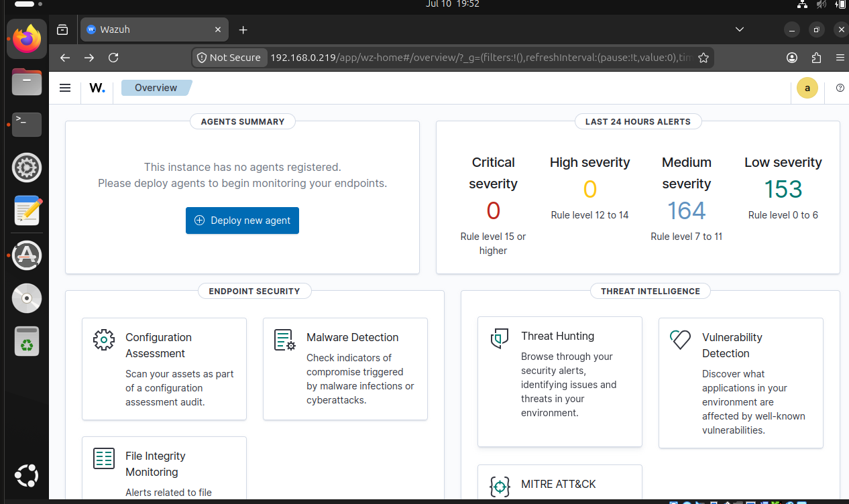
Task: Click the Overview breadcrumb
Action: pos(156,88)
